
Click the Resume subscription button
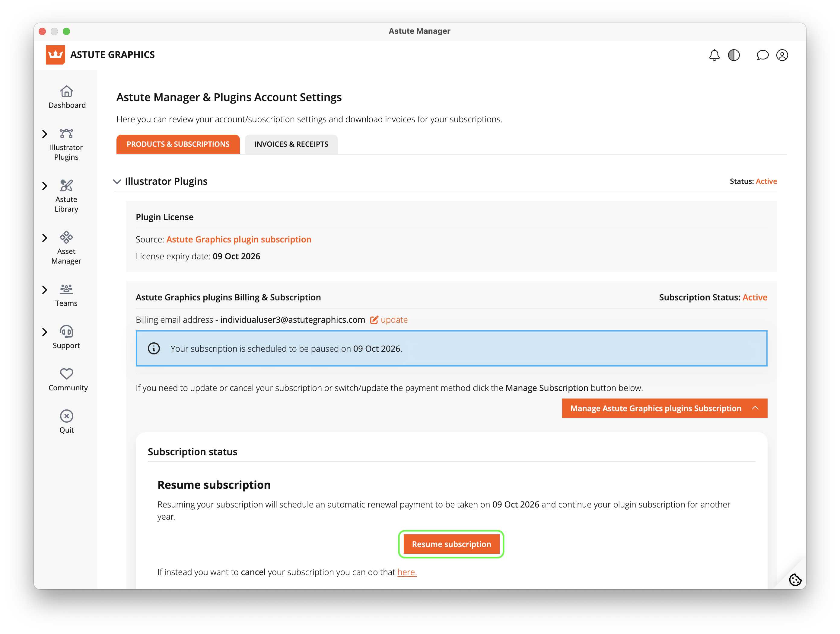click(x=451, y=544)
